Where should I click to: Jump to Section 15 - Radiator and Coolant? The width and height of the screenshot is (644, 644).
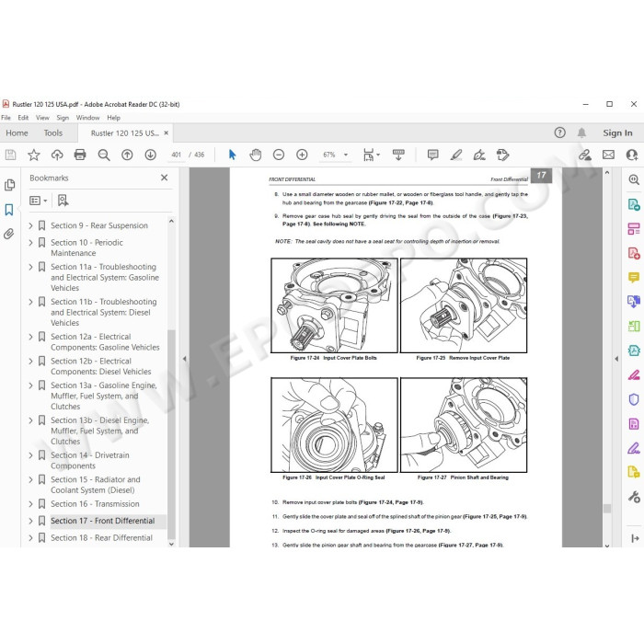click(96, 485)
